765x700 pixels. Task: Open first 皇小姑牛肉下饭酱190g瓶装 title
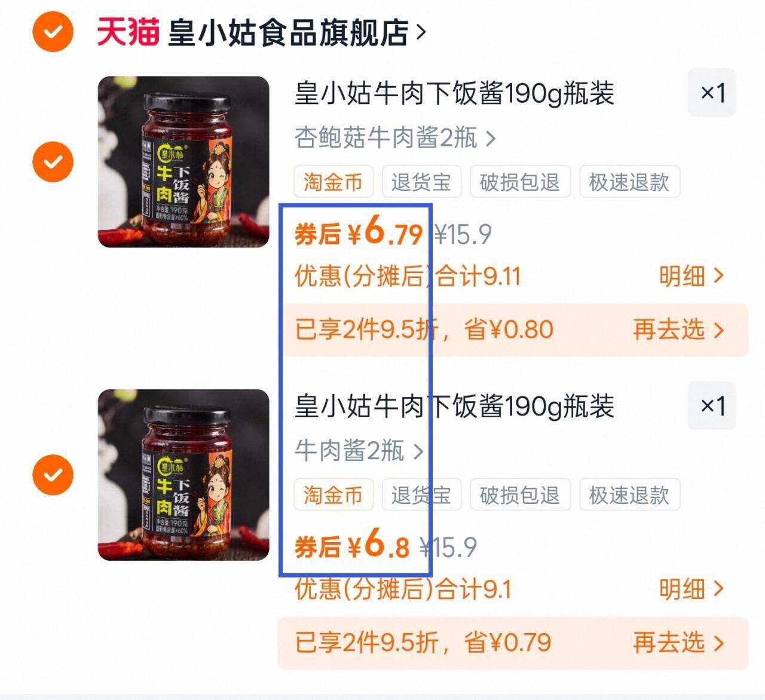pos(454,93)
